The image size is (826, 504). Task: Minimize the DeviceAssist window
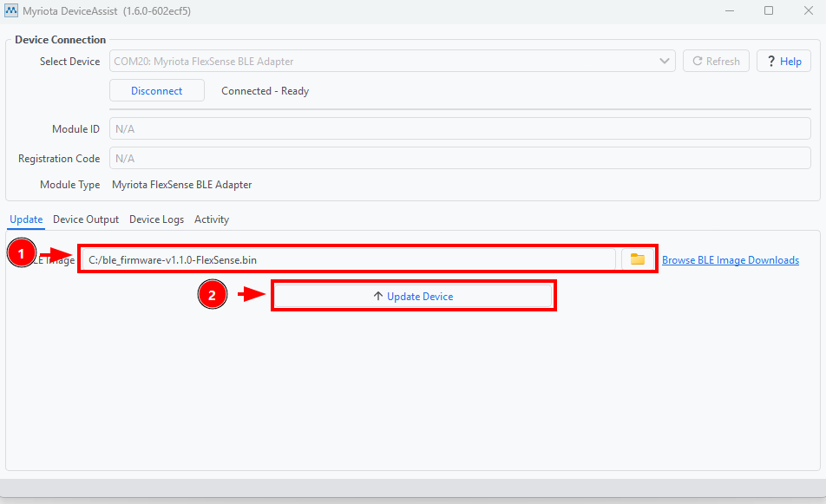pos(730,10)
